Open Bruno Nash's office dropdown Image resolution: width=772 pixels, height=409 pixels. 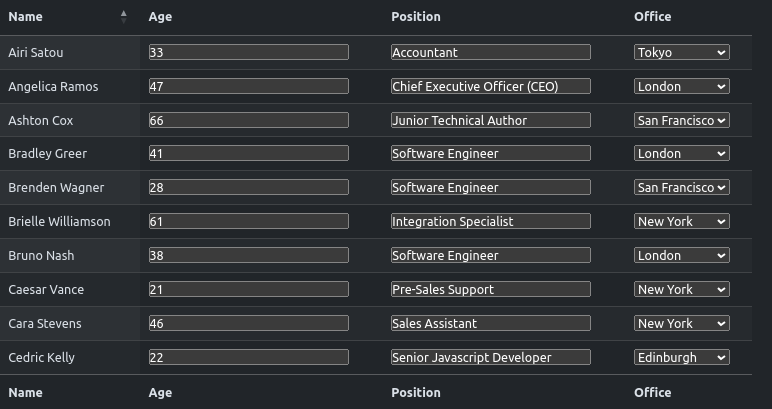point(681,255)
